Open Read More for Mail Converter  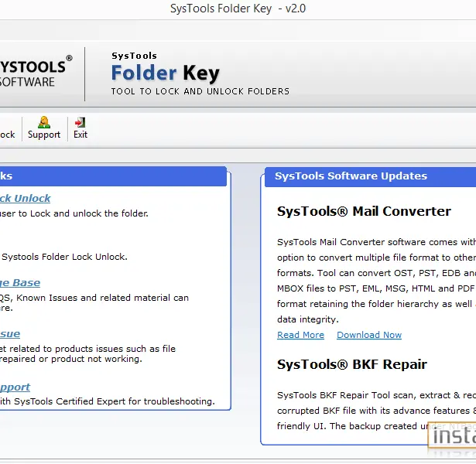[300, 335]
